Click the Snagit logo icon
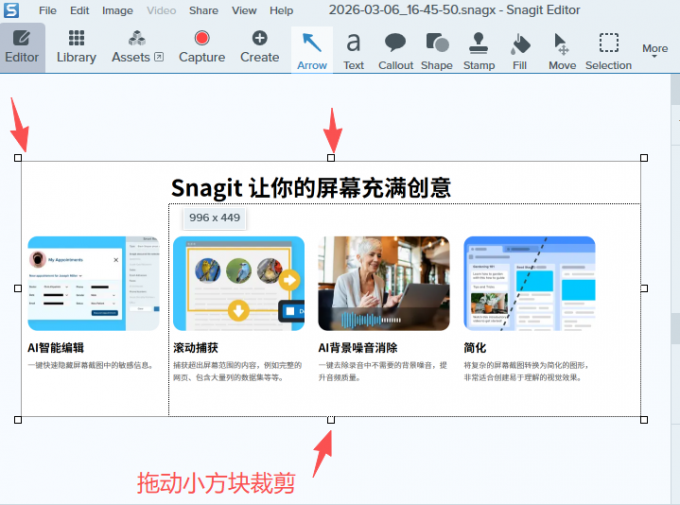 tap(11, 10)
